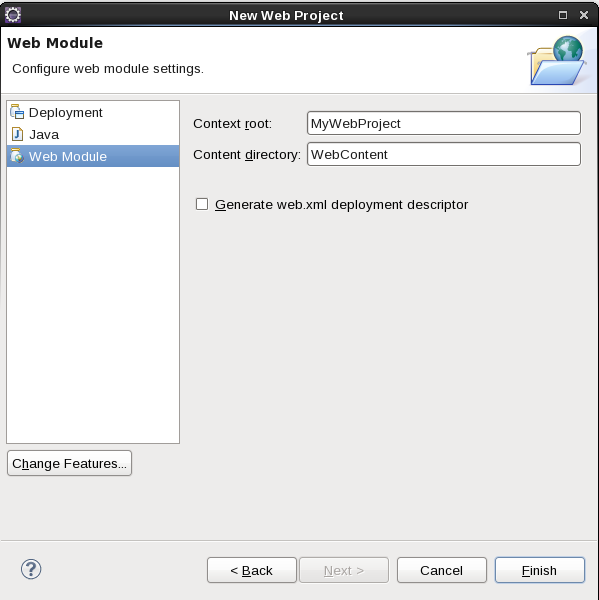Focus the Context root text field

point(444,123)
